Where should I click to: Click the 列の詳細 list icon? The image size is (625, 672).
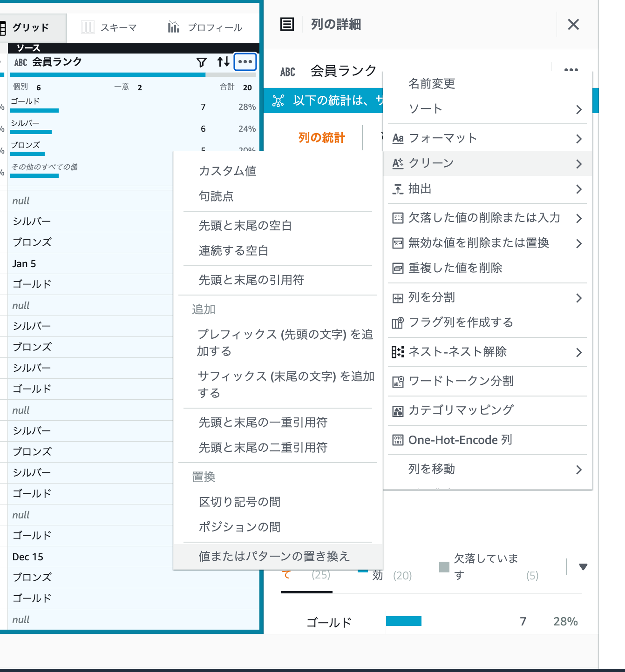[287, 24]
